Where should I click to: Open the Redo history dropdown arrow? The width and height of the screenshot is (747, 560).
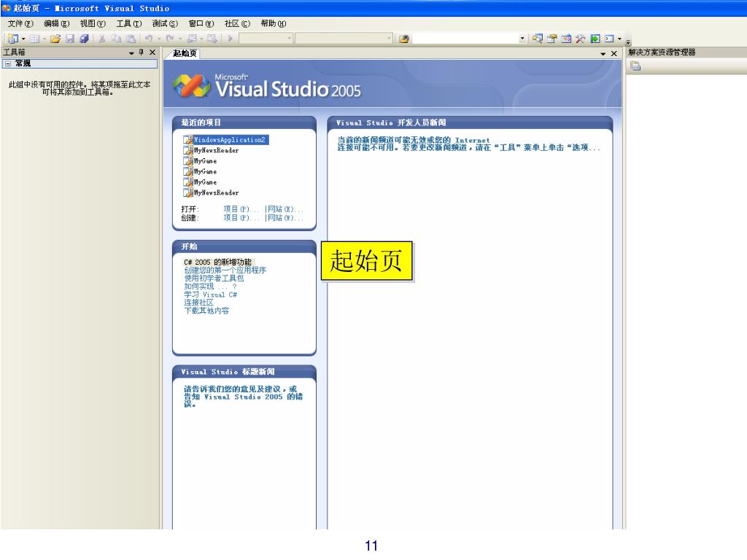click(x=180, y=39)
